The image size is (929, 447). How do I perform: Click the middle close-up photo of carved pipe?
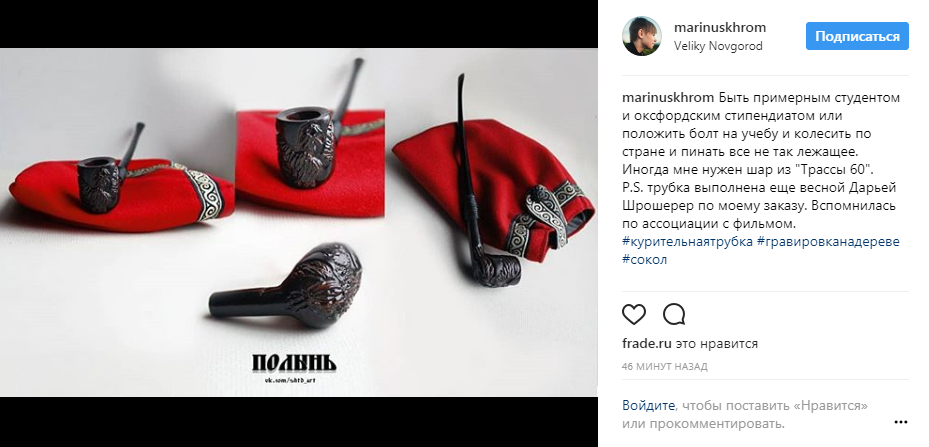310,155
